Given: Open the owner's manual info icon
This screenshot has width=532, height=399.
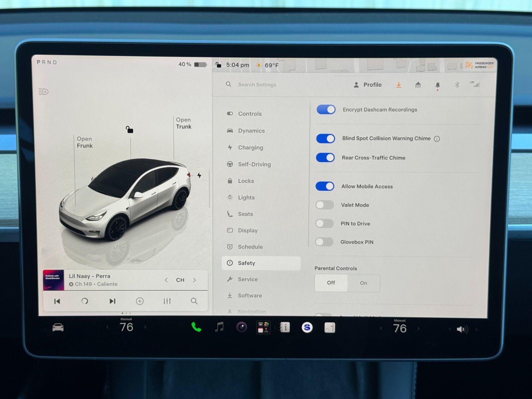Looking at the screenshot, I should [285, 328].
